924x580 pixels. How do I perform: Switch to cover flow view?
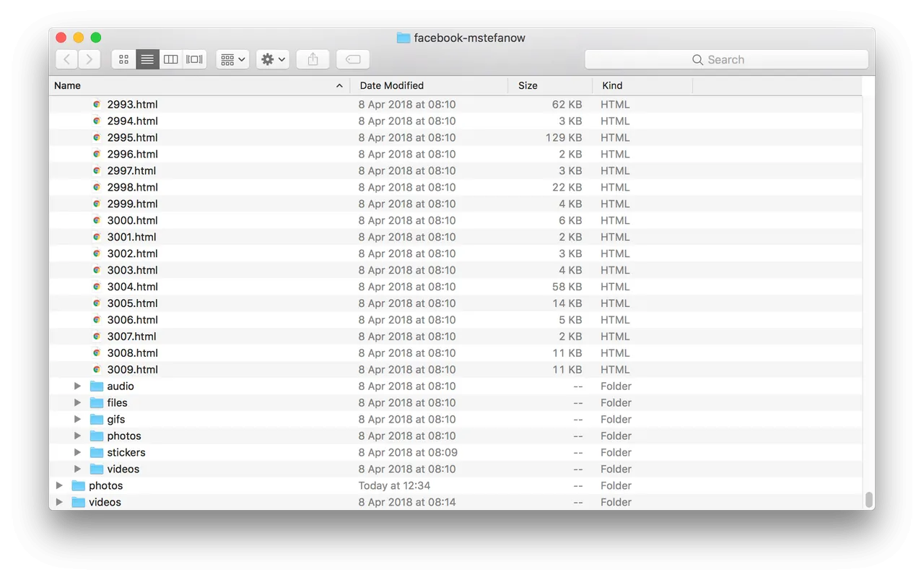[x=195, y=59]
